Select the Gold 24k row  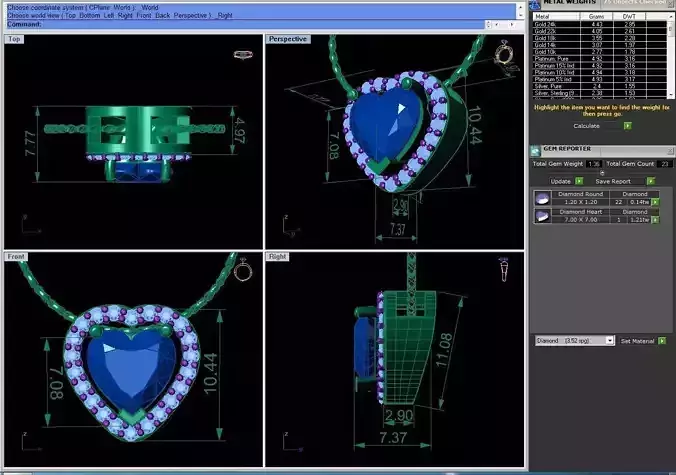coord(600,25)
